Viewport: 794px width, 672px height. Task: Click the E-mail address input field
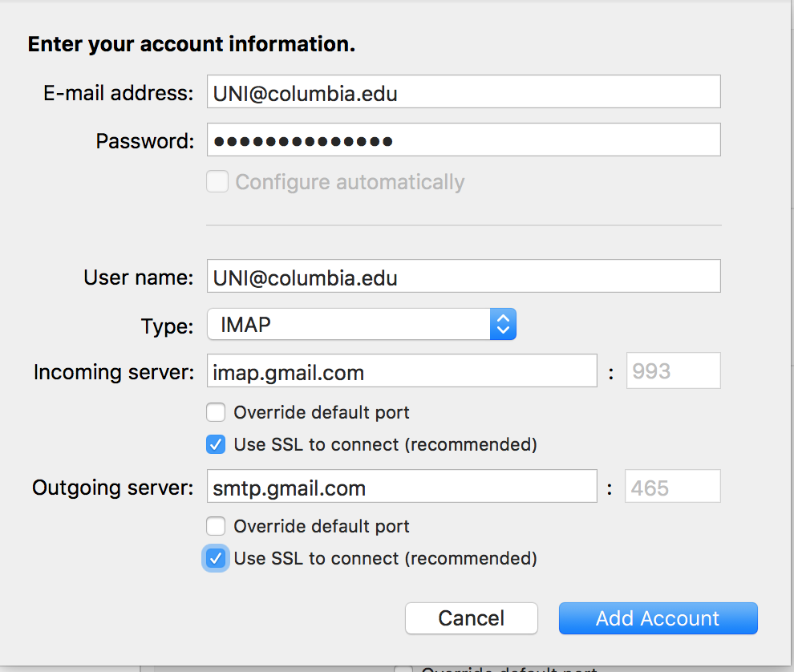pyautogui.click(x=464, y=91)
